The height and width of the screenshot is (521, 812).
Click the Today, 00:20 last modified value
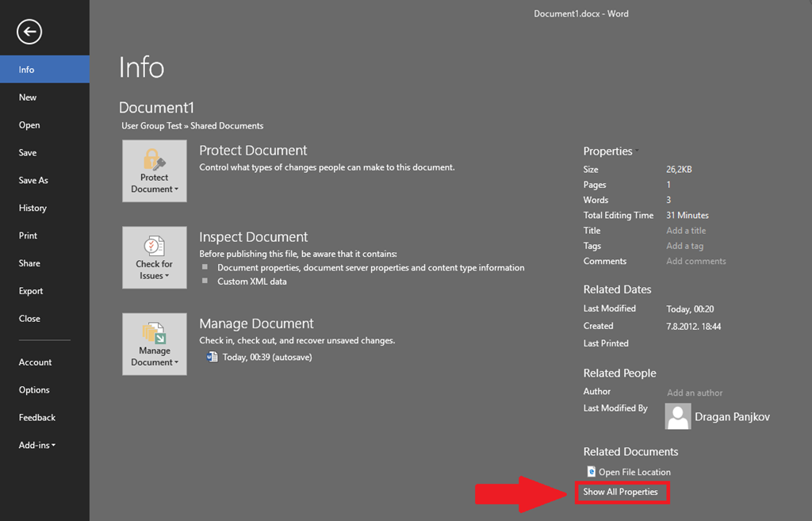point(690,309)
